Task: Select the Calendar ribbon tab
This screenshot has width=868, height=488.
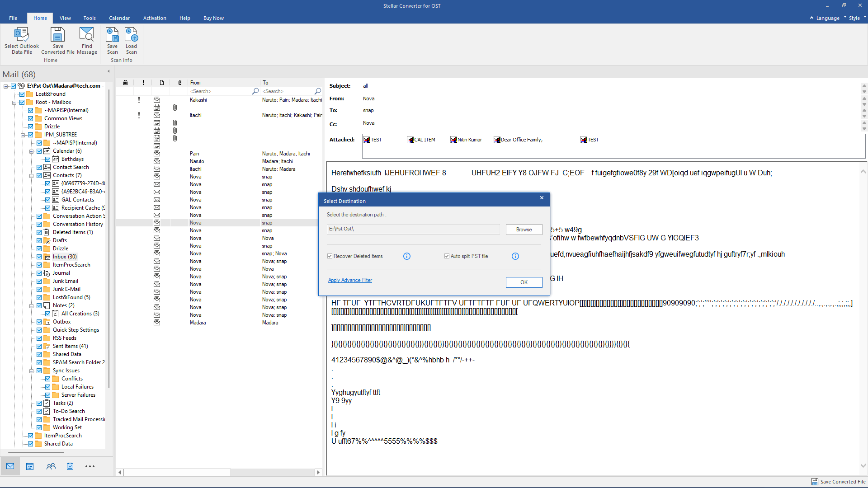Action: [x=118, y=18]
